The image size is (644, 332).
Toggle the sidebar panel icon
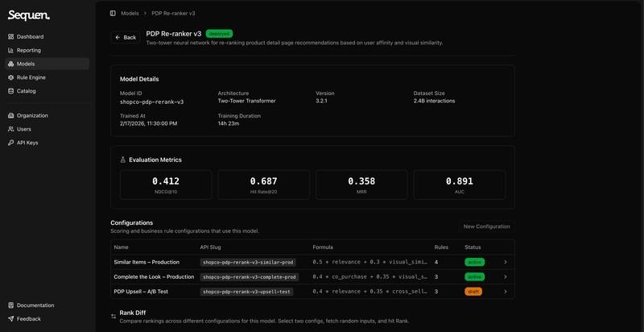[x=112, y=13]
